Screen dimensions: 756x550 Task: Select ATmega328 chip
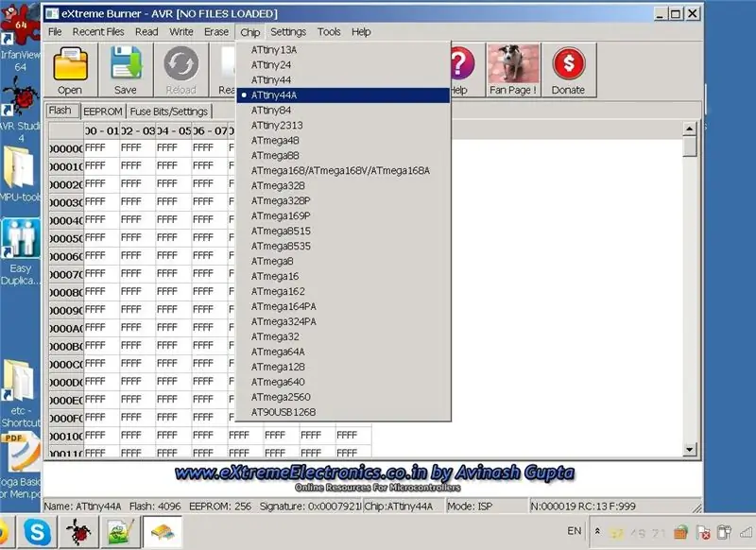pos(343,185)
